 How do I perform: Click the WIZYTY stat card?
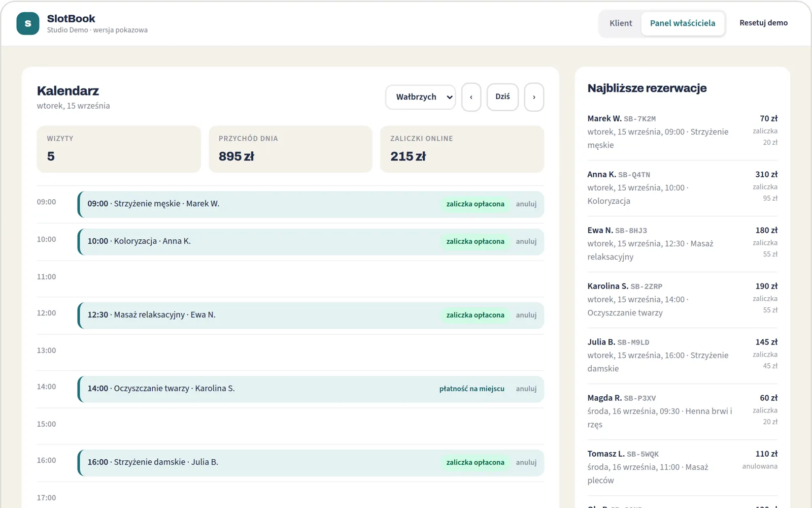119,149
